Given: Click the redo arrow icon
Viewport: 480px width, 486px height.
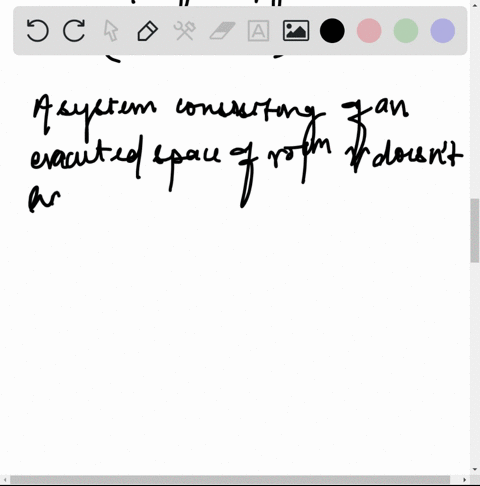Looking at the screenshot, I should [74, 31].
